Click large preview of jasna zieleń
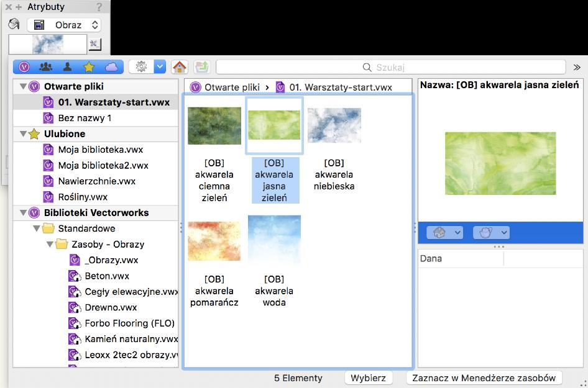Viewport: 588px width, 388px height. [x=500, y=163]
